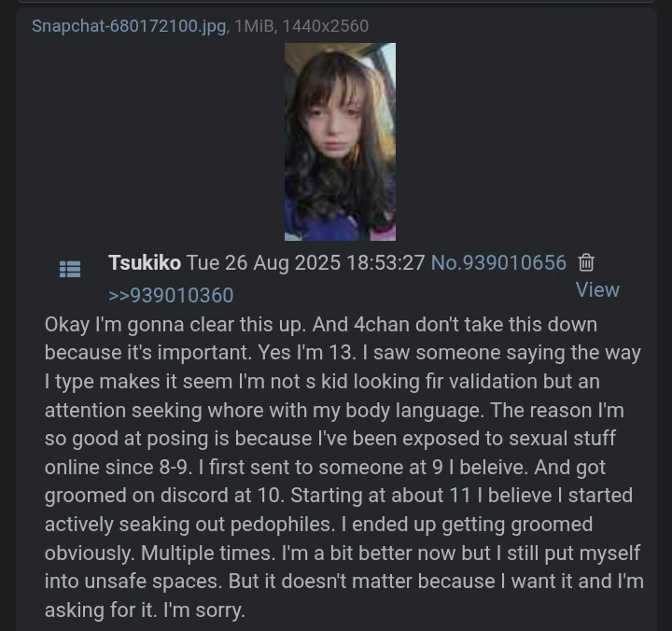The width and height of the screenshot is (672, 631).
Task: Click the blank area right of the filename info
Action: (x=513, y=26)
